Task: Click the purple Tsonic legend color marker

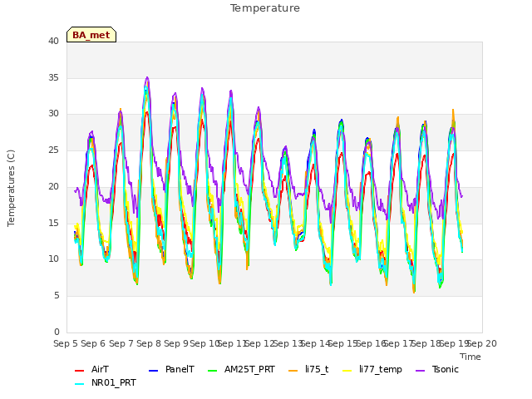Action: 420,371
